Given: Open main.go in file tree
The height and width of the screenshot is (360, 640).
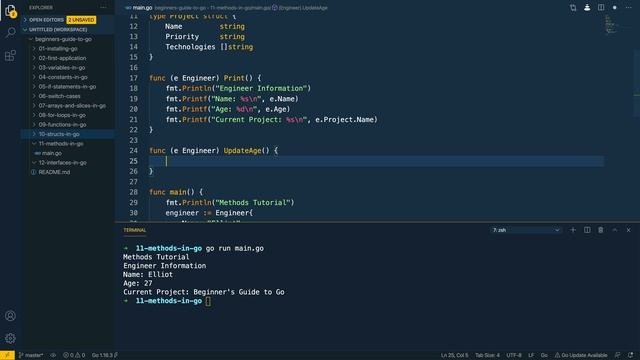Looking at the screenshot, I should [x=68, y=153].
